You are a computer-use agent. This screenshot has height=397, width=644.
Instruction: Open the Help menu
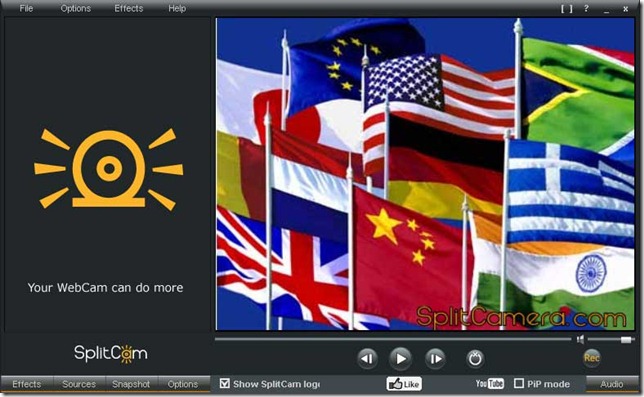coord(177,8)
